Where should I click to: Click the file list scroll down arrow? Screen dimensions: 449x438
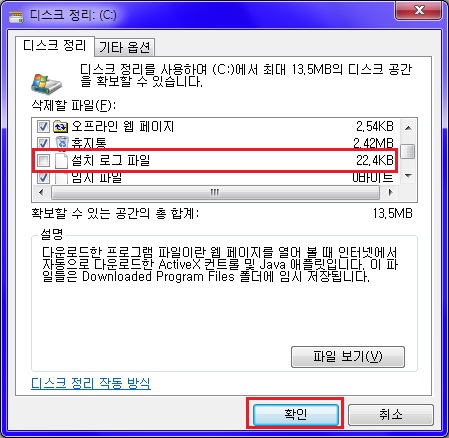tap(408, 175)
